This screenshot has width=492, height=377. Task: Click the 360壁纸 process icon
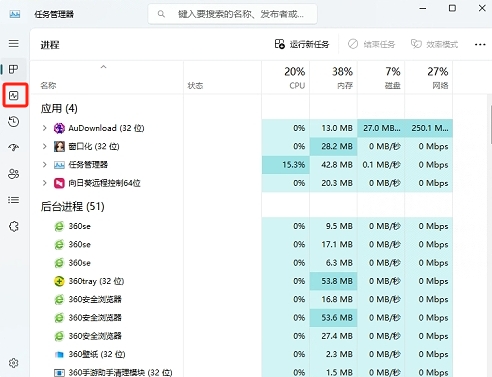coord(59,354)
